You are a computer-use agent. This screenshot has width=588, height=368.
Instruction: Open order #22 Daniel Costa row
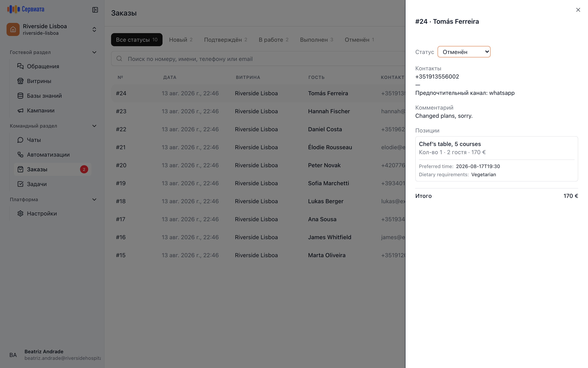coord(258,129)
